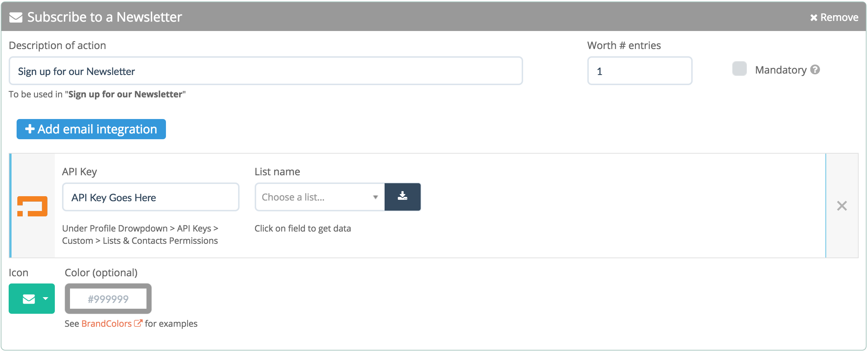The width and height of the screenshot is (868, 352).
Task: Click the envelope in the green icon picker
Action: (29, 299)
